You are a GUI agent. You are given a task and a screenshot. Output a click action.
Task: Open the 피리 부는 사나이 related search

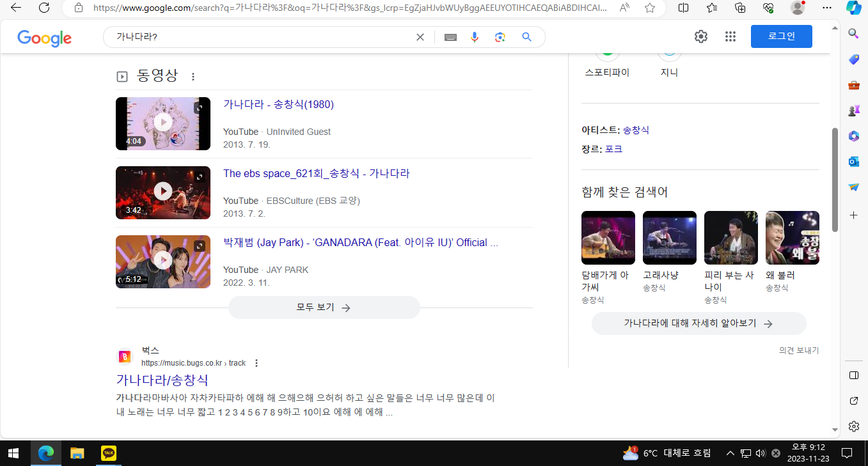point(731,258)
